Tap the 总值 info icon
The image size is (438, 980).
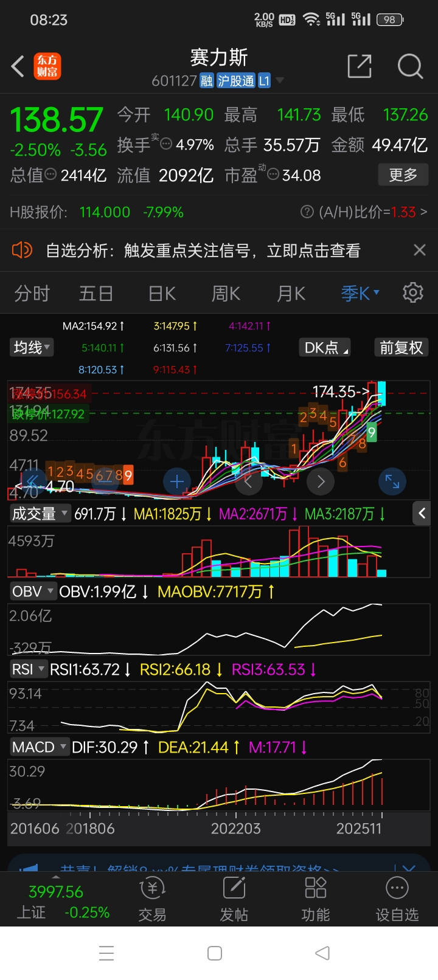[x=51, y=175]
